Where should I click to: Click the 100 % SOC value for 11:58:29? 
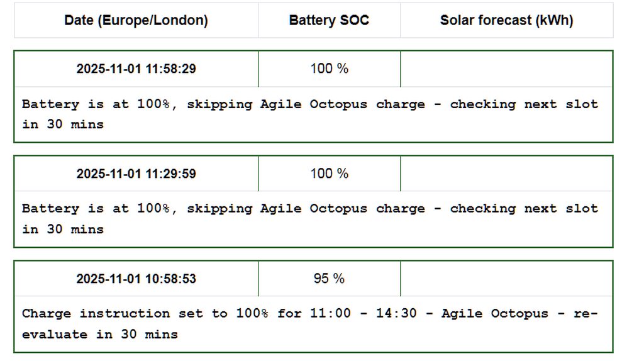click(329, 69)
